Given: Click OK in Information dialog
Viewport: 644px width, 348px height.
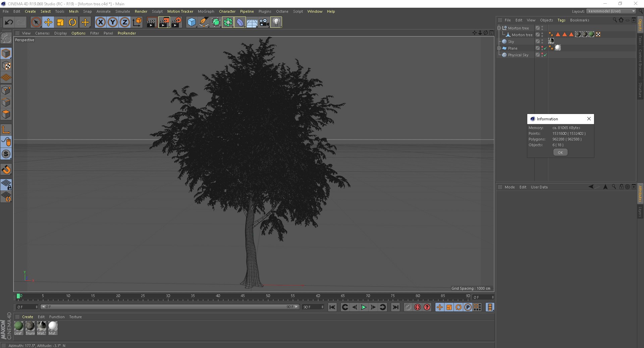Looking at the screenshot, I should coord(560,152).
